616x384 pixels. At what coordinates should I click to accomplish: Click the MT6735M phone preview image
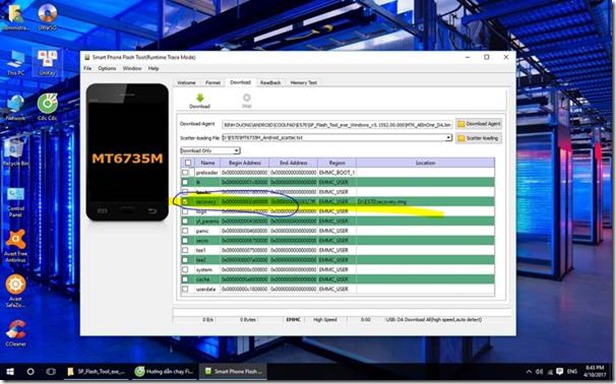pos(127,152)
